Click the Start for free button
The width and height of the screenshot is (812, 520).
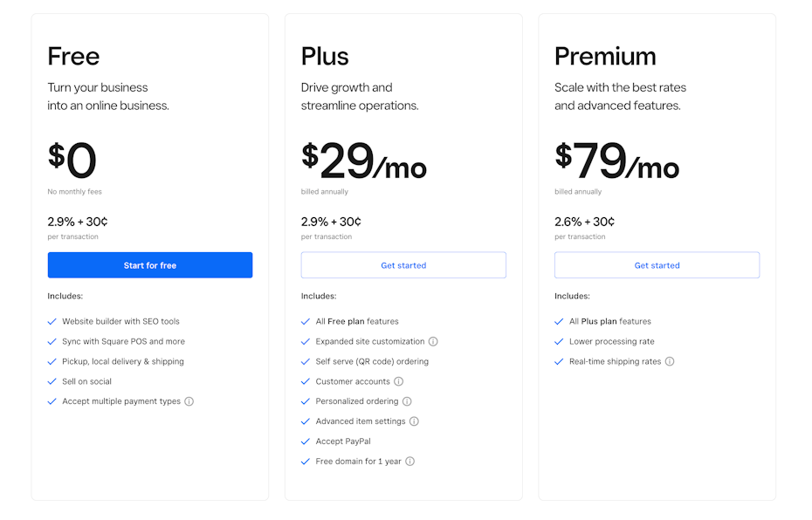click(x=149, y=264)
